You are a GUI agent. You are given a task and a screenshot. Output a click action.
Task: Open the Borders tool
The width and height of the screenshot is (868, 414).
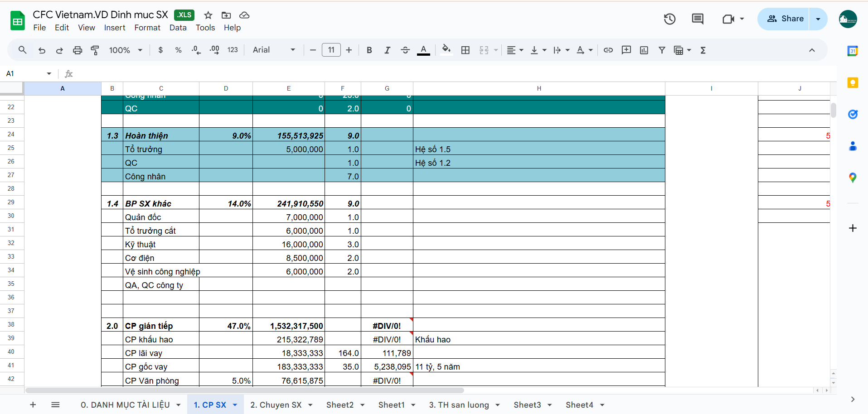465,50
